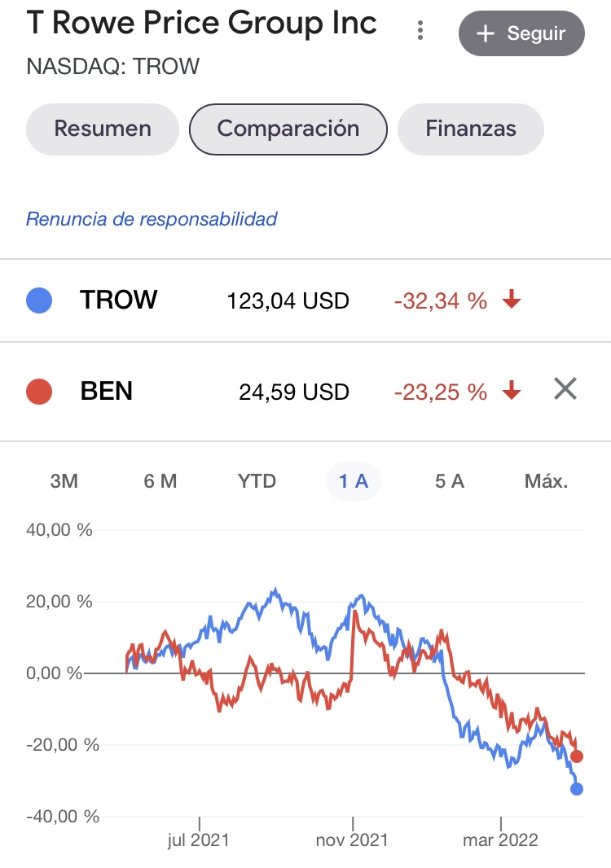Click the Seguir follow button
Image resolution: width=611 pixels, height=868 pixels.
[521, 33]
